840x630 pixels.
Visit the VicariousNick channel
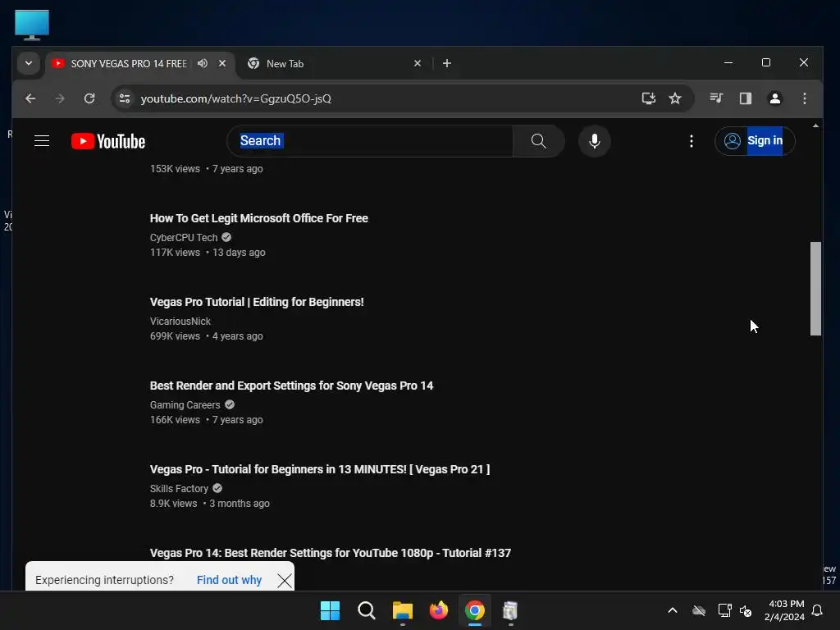(180, 321)
